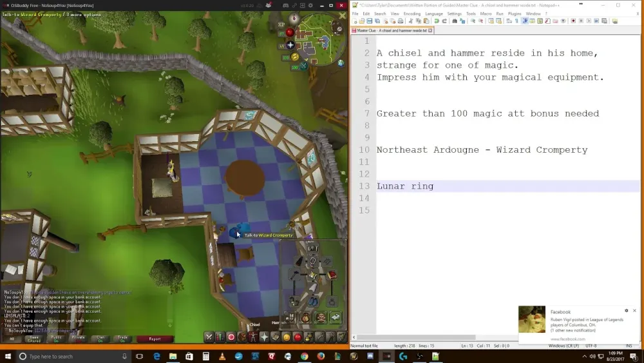Image resolution: width=644 pixels, height=363 pixels.
Task: Click Notepad++ Print icon
Action: (401, 21)
